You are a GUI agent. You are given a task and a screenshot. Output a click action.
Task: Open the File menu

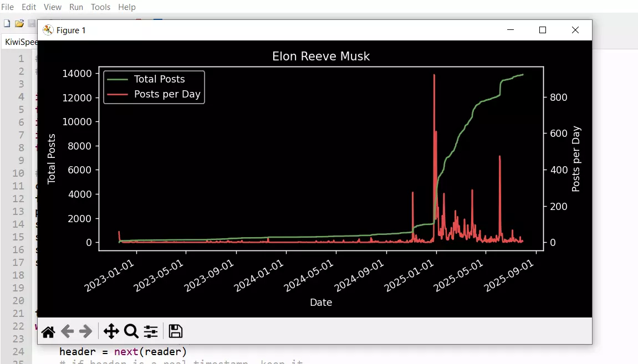pyautogui.click(x=7, y=7)
